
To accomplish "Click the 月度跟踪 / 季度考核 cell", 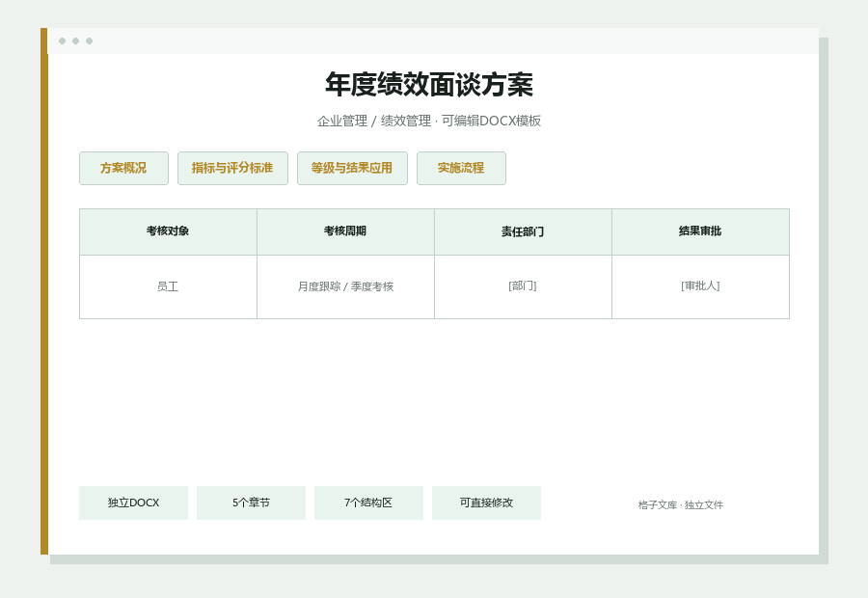I will point(345,286).
